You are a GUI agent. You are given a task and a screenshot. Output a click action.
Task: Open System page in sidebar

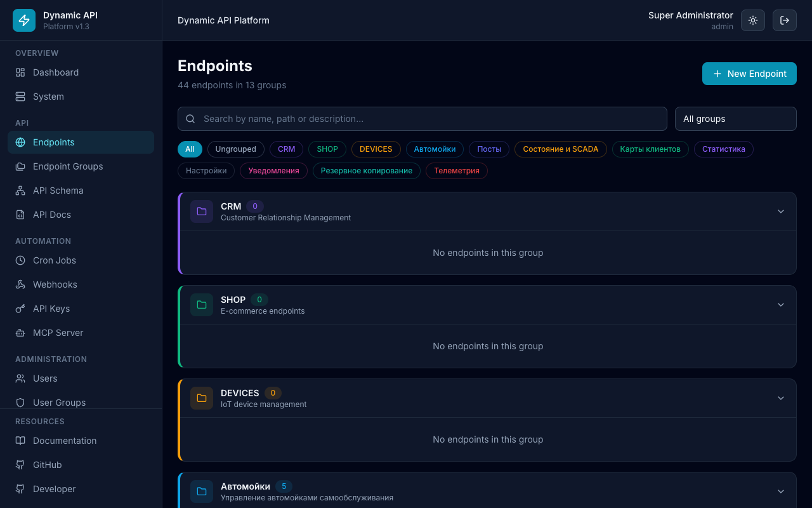tap(81, 97)
